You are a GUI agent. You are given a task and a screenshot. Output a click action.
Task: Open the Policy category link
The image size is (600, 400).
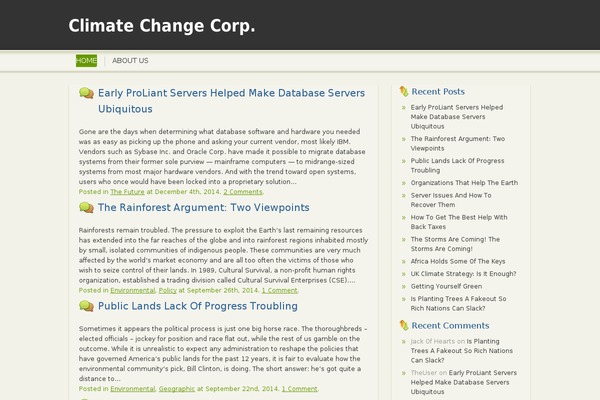[168, 291]
